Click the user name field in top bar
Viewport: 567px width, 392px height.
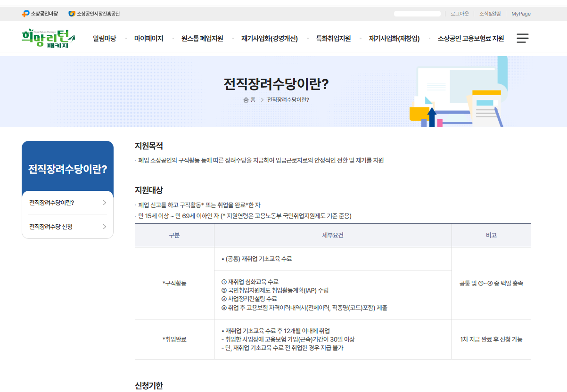click(x=417, y=14)
